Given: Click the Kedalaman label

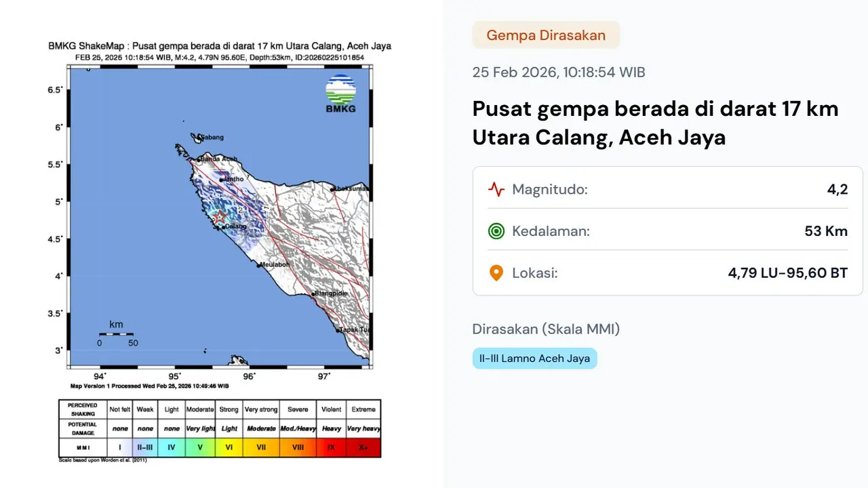Looking at the screenshot, I should coord(551,231).
